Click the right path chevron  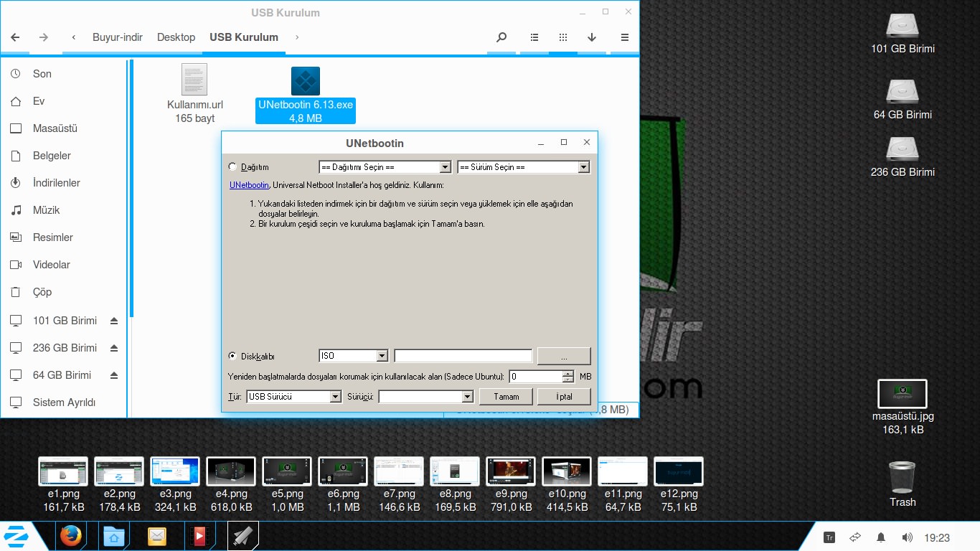(297, 37)
